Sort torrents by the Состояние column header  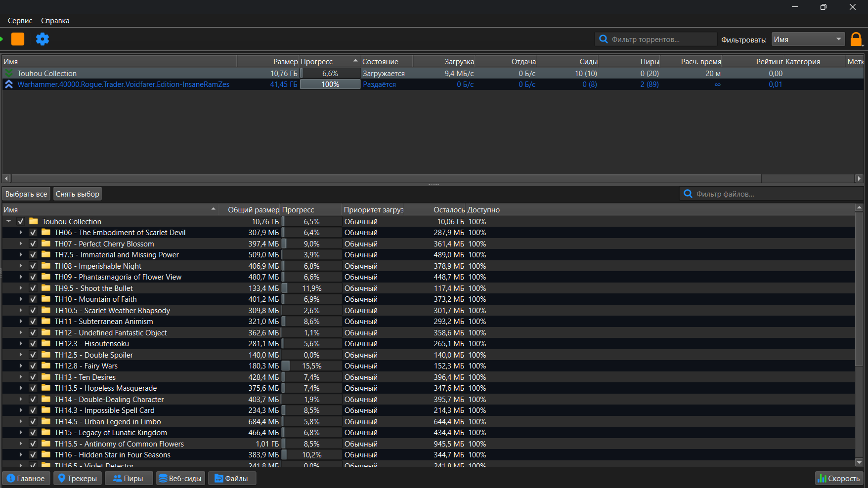pos(387,61)
